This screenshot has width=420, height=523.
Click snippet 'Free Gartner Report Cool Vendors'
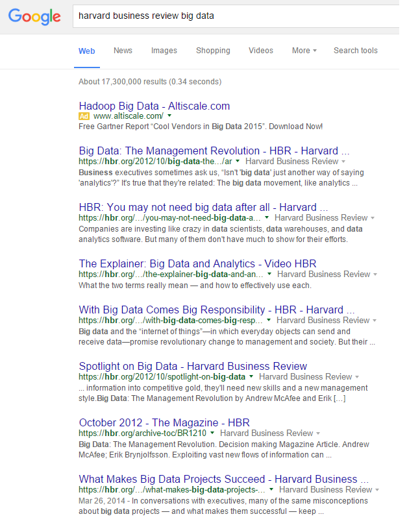pyautogui.click(x=201, y=127)
